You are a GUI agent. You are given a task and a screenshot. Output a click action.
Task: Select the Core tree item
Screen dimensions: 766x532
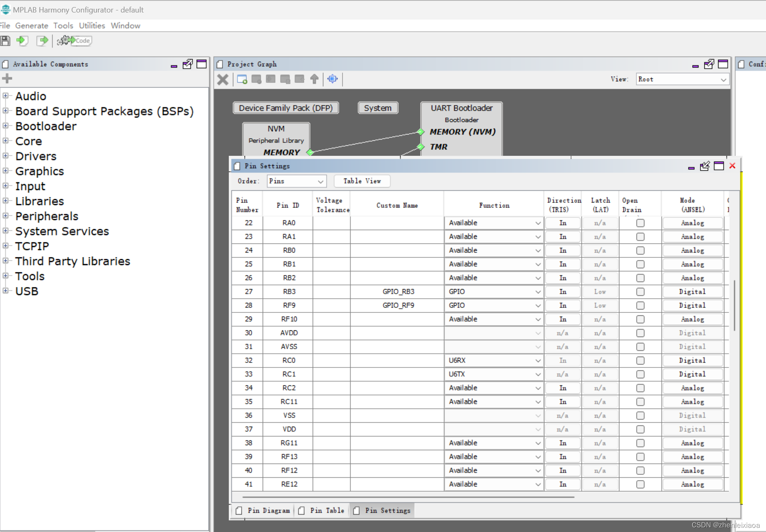[x=29, y=141]
